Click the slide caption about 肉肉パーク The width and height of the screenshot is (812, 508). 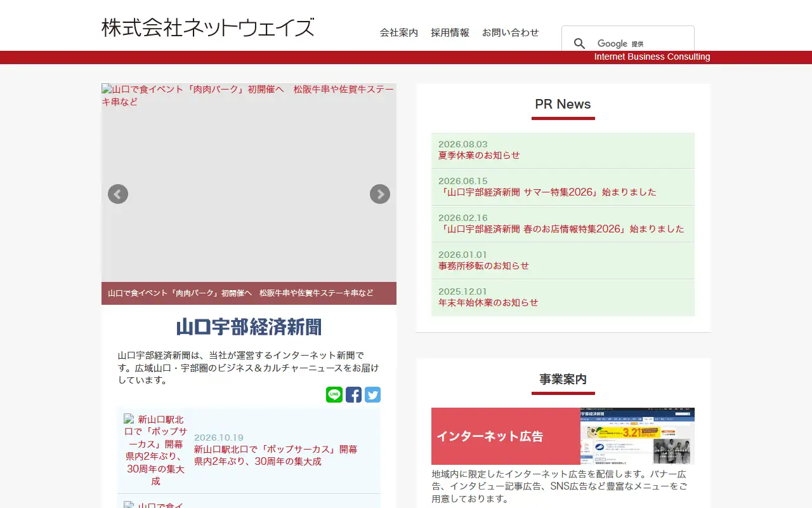pyautogui.click(x=249, y=293)
